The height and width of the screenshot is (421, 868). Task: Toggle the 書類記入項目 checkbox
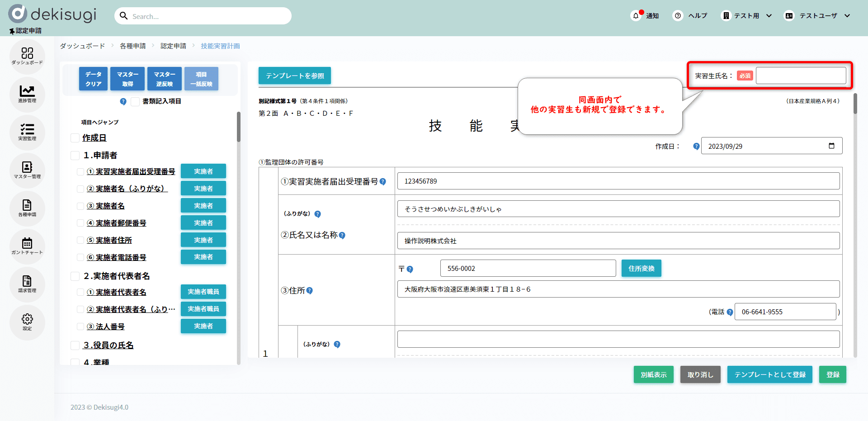pos(135,102)
